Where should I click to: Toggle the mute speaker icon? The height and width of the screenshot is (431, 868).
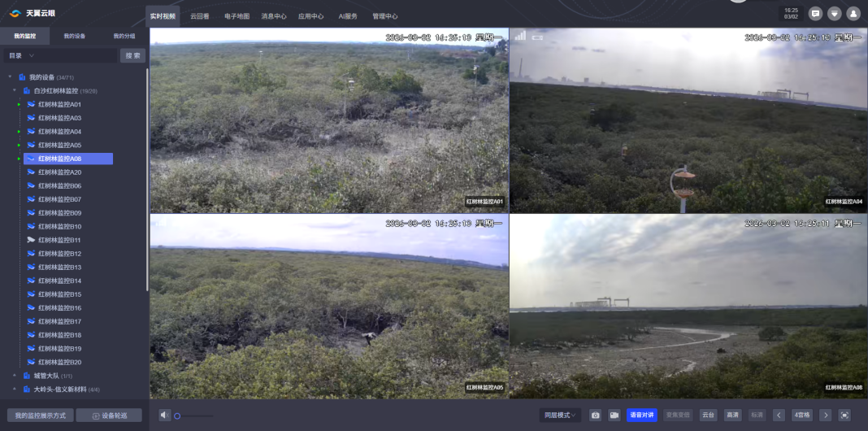pyautogui.click(x=165, y=415)
